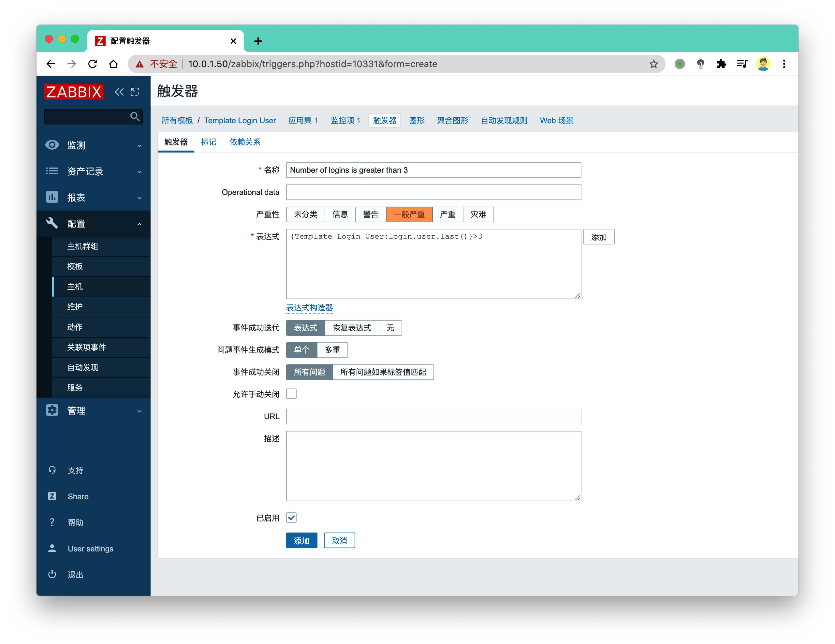Click the logout power icon
This screenshot has height=644, width=835.
coord(52,574)
